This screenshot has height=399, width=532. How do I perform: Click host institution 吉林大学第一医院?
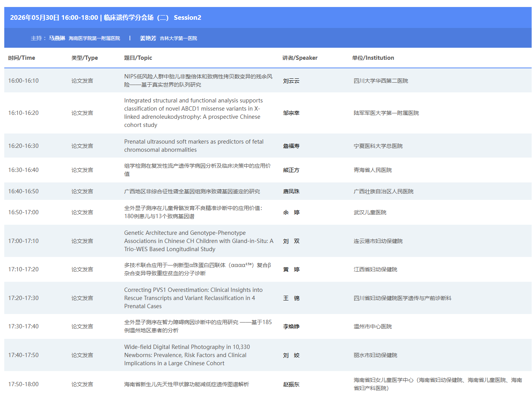pyautogui.click(x=178, y=38)
